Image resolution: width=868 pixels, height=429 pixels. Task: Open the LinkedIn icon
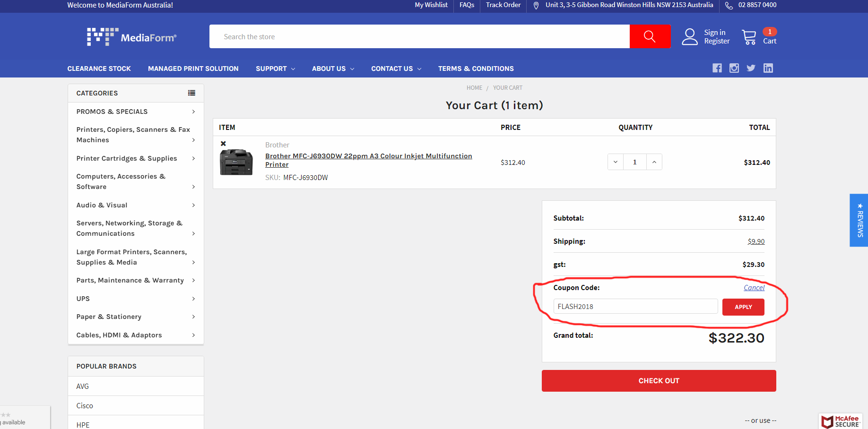768,68
